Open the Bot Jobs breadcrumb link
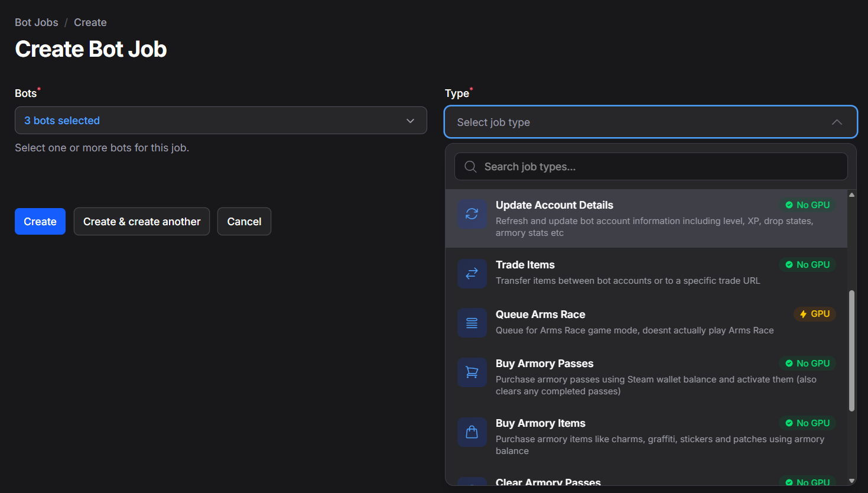 [36, 22]
